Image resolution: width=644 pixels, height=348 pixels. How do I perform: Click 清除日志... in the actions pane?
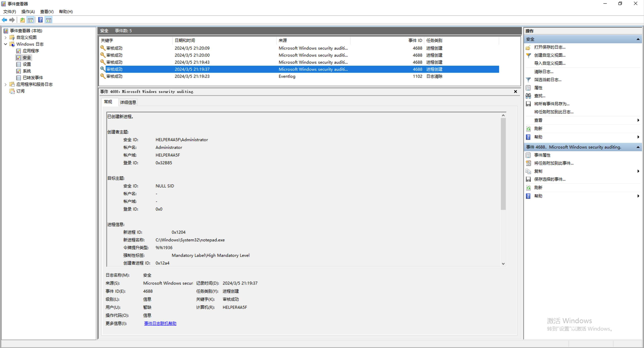pyautogui.click(x=544, y=72)
